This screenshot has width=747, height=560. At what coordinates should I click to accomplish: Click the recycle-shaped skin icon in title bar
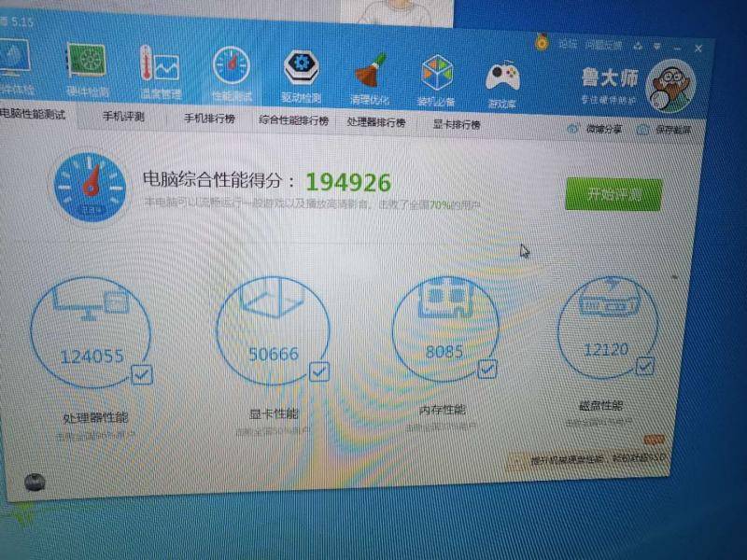point(638,46)
